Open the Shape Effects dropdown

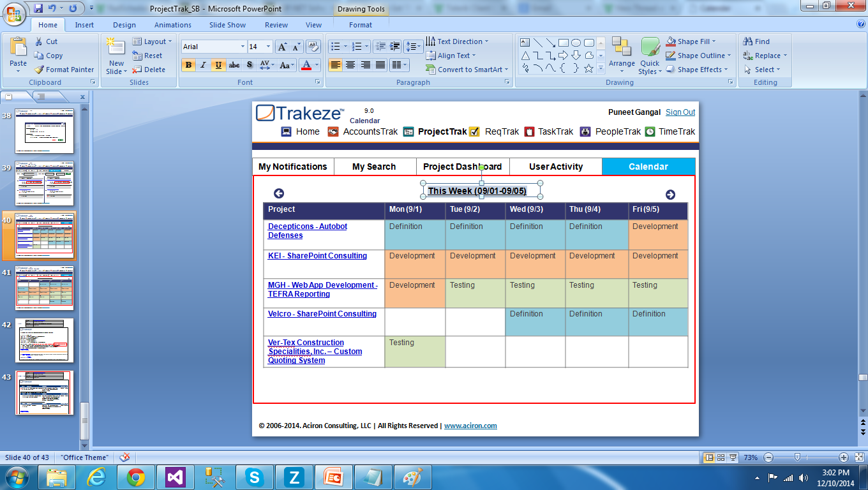click(696, 70)
